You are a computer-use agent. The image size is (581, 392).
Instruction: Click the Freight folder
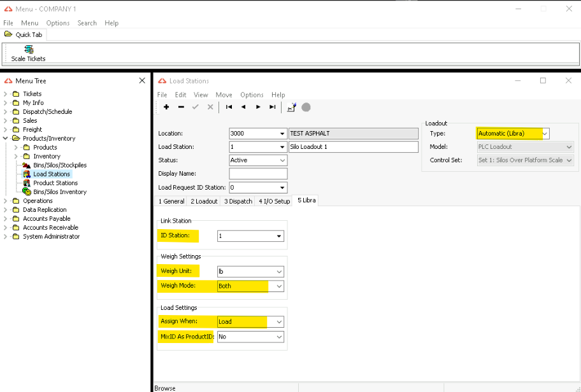32,129
